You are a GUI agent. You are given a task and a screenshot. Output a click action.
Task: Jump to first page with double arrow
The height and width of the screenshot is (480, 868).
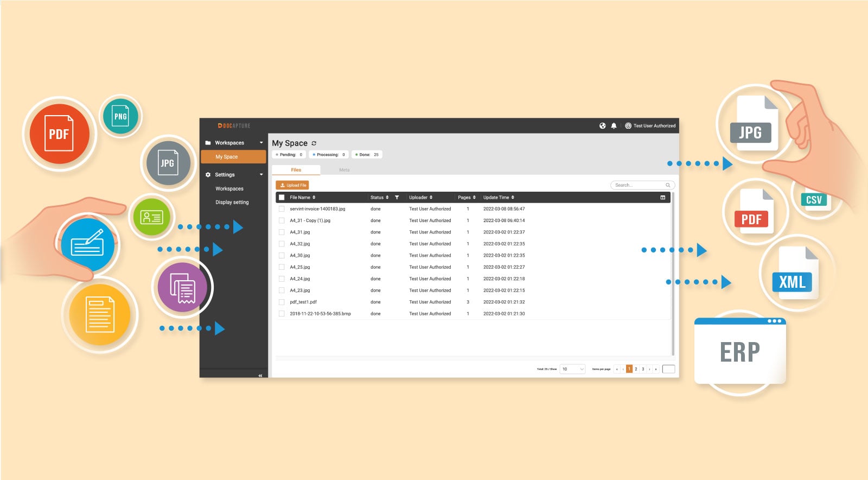(617, 369)
